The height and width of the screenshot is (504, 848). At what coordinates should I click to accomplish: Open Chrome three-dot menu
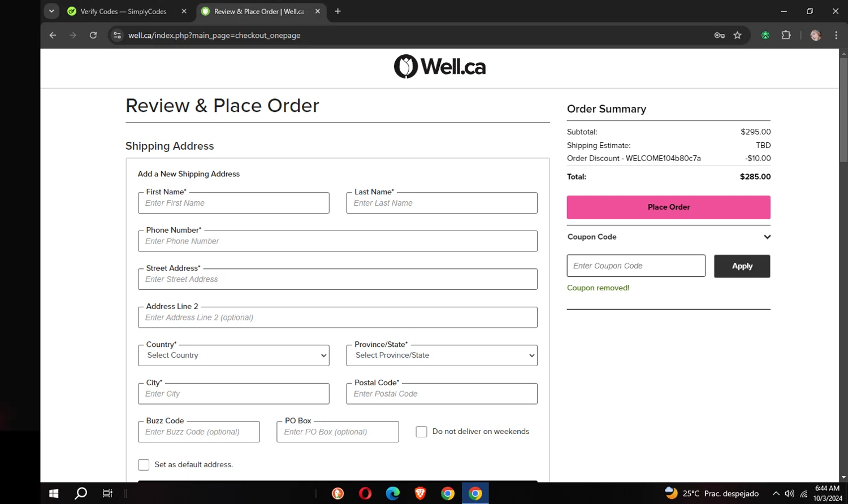pyautogui.click(x=836, y=35)
